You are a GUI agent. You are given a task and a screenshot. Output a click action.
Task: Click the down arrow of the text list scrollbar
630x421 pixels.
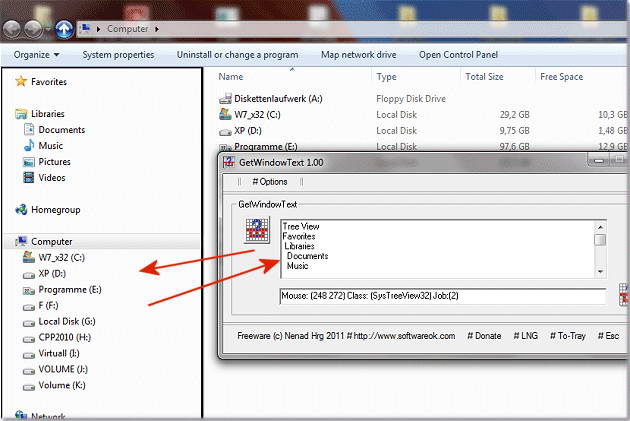point(600,272)
